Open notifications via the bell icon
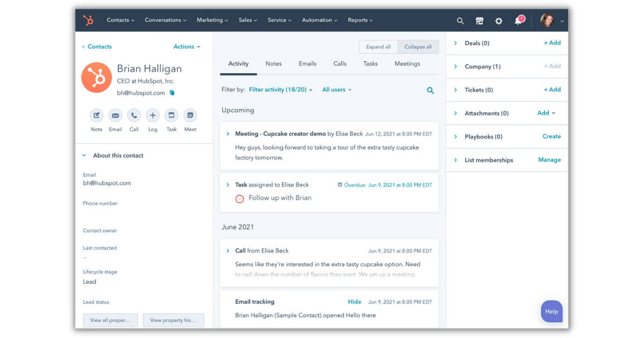The image size is (644, 338). (517, 20)
